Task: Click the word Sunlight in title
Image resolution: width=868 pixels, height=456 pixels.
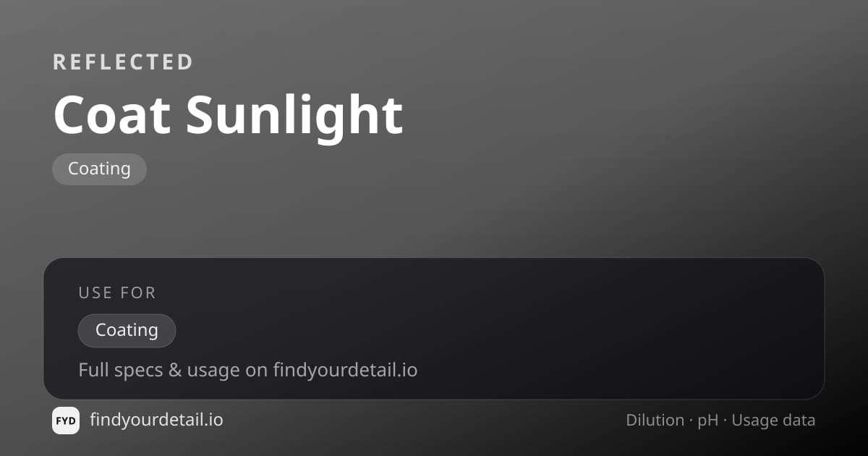Action: [x=294, y=116]
